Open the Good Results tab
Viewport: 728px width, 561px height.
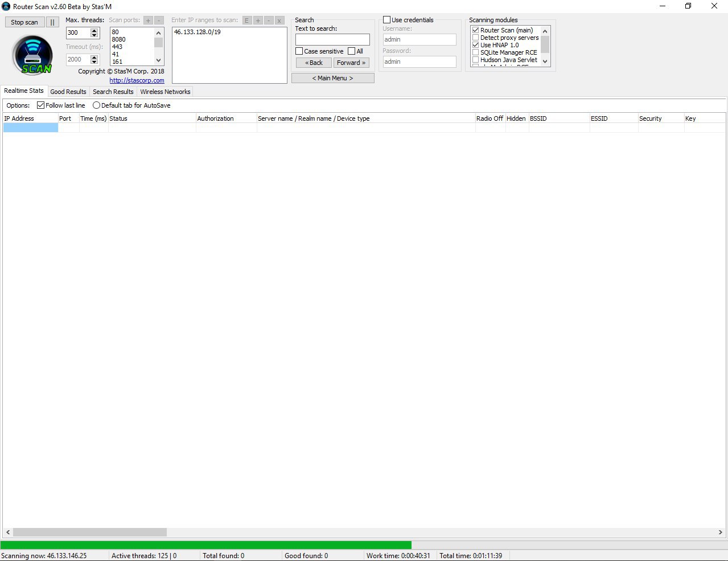click(68, 92)
